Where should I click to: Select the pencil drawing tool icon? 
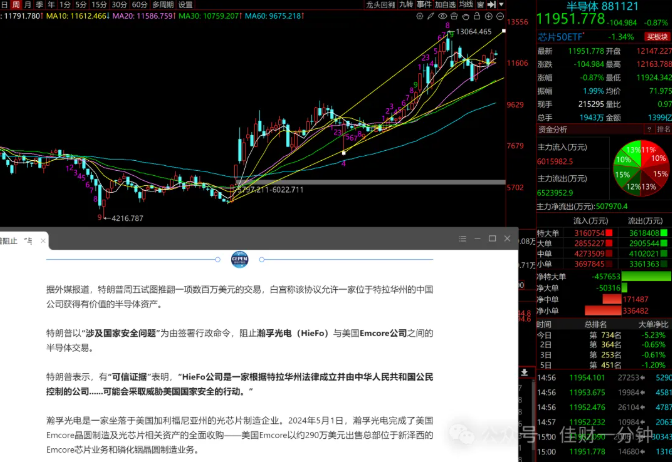point(431,16)
